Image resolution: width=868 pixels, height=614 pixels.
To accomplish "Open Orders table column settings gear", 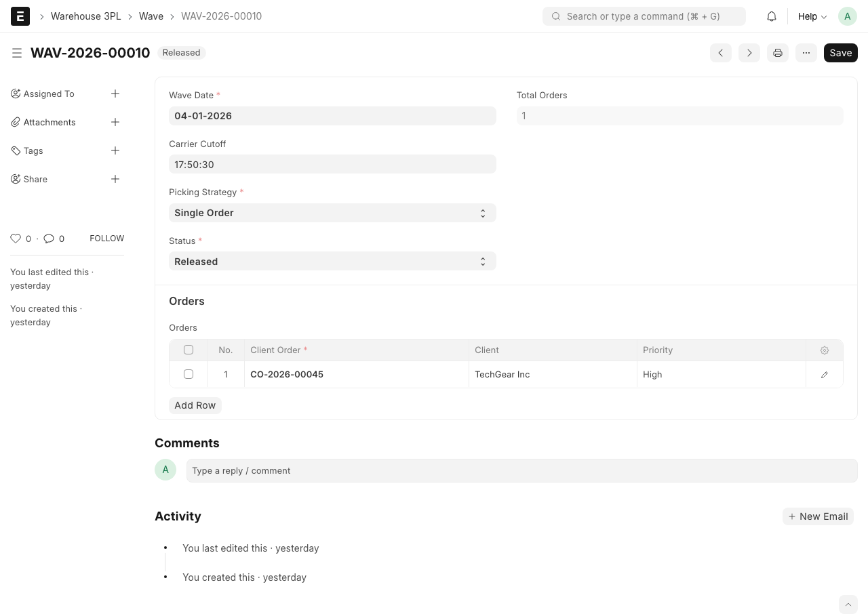I will 825,350.
